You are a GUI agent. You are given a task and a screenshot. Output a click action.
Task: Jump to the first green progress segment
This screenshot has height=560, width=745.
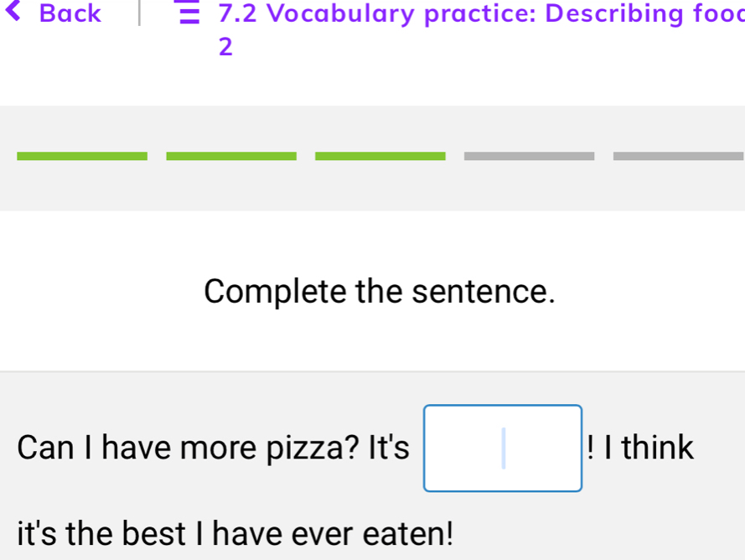click(81, 155)
